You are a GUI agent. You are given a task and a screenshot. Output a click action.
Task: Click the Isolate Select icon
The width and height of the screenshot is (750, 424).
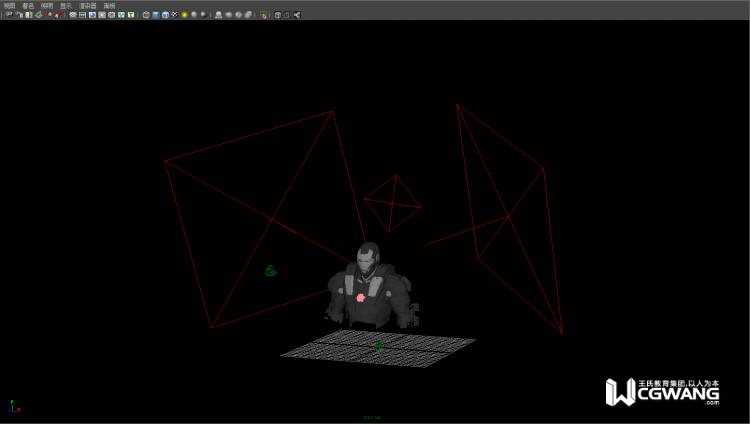[x=264, y=15]
